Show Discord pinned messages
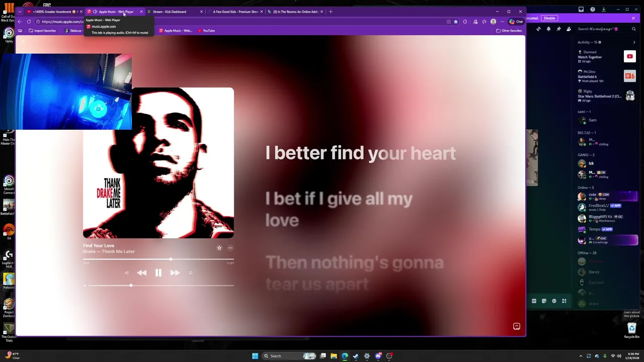 [x=558, y=29]
